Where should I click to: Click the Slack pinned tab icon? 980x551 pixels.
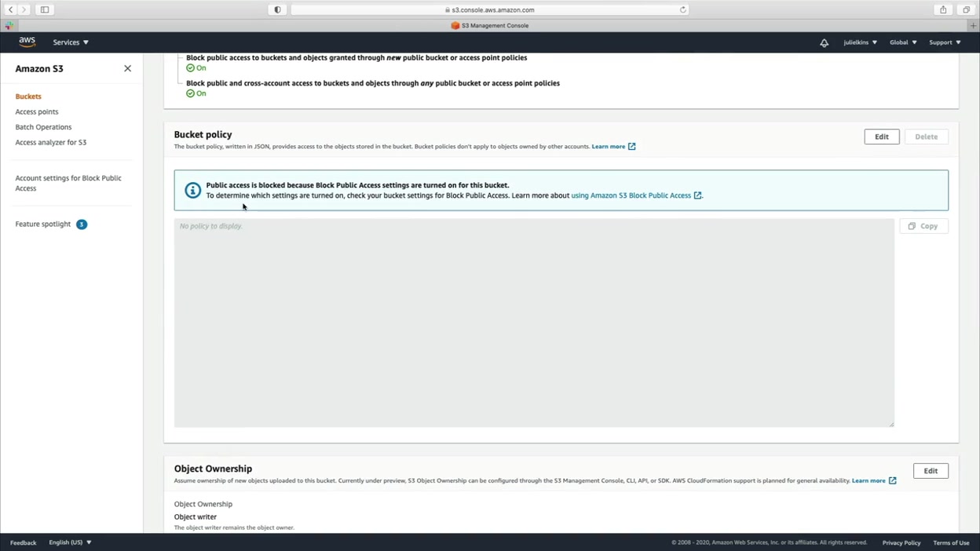pos(9,25)
